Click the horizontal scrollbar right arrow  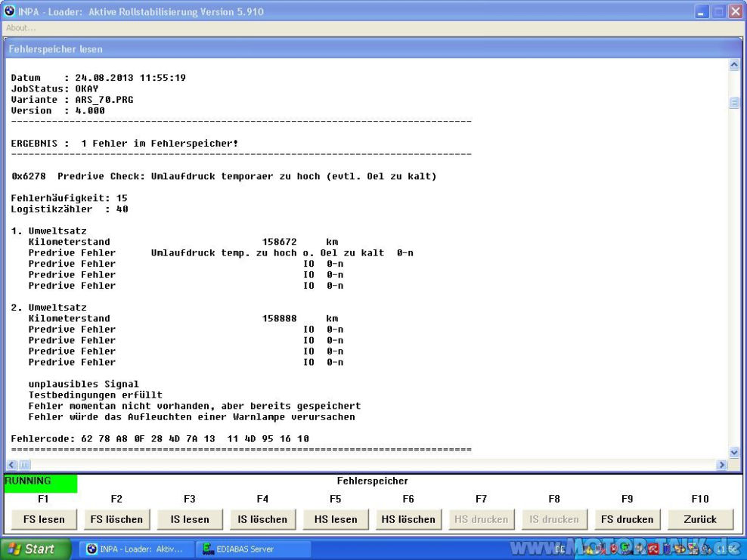(x=722, y=465)
